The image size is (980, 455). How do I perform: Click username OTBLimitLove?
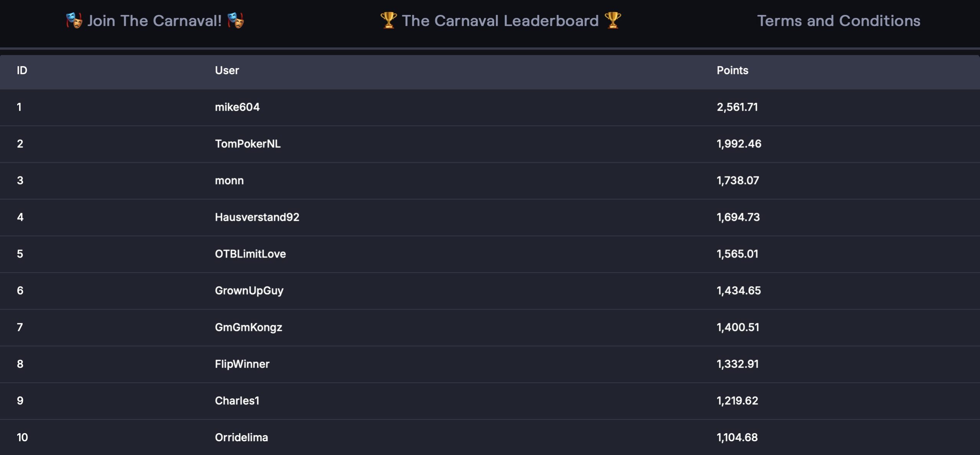[x=250, y=254]
